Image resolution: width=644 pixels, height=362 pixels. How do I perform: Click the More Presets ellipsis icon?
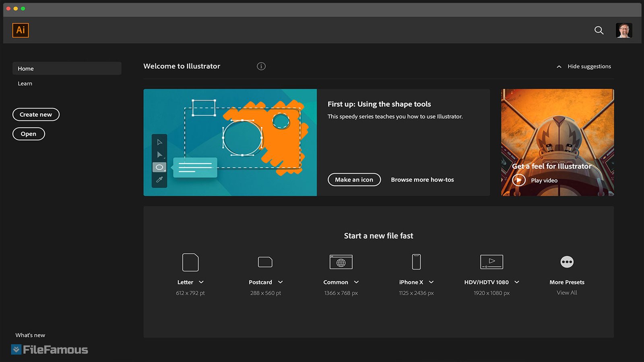567,262
